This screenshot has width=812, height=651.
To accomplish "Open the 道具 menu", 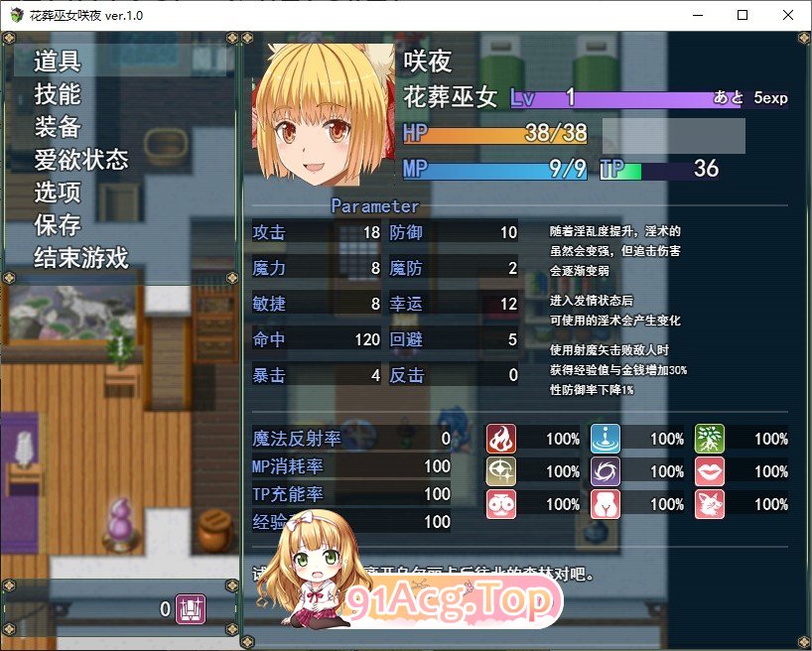I will (x=58, y=62).
